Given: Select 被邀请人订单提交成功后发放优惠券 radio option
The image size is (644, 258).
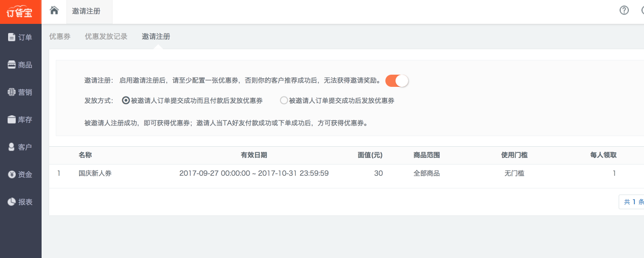Looking at the screenshot, I should point(284,101).
